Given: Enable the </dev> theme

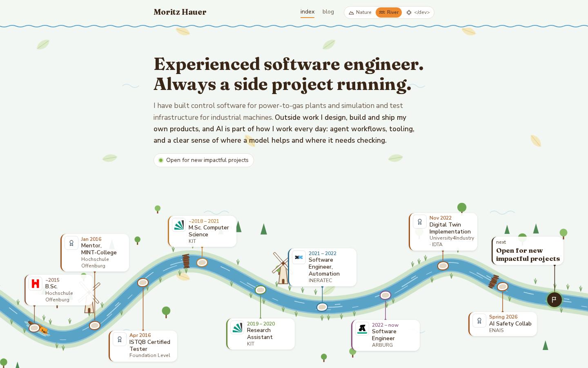Looking at the screenshot, I should 418,12.
